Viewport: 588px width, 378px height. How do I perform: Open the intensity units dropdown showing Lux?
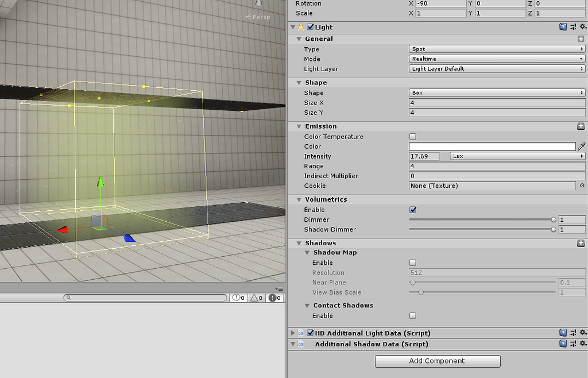point(516,156)
